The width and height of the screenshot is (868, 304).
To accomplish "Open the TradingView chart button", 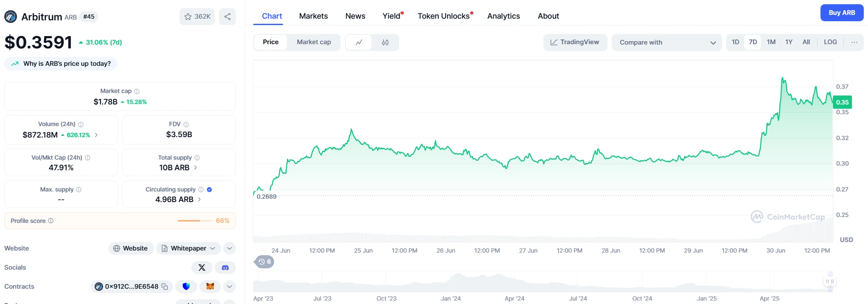I will [575, 42].
